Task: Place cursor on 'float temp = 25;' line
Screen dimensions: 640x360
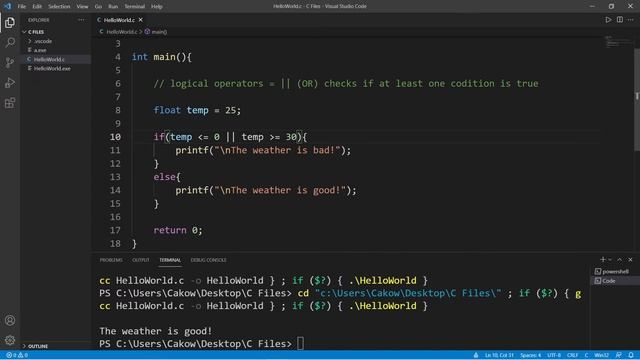Action: [x=198, y=111]
